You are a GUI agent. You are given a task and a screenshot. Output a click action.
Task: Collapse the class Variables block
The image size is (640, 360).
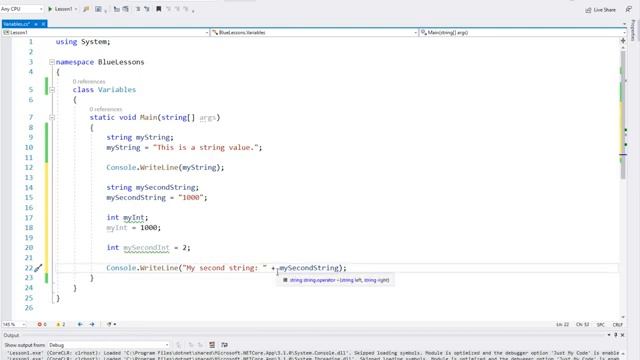click(52, 90)
